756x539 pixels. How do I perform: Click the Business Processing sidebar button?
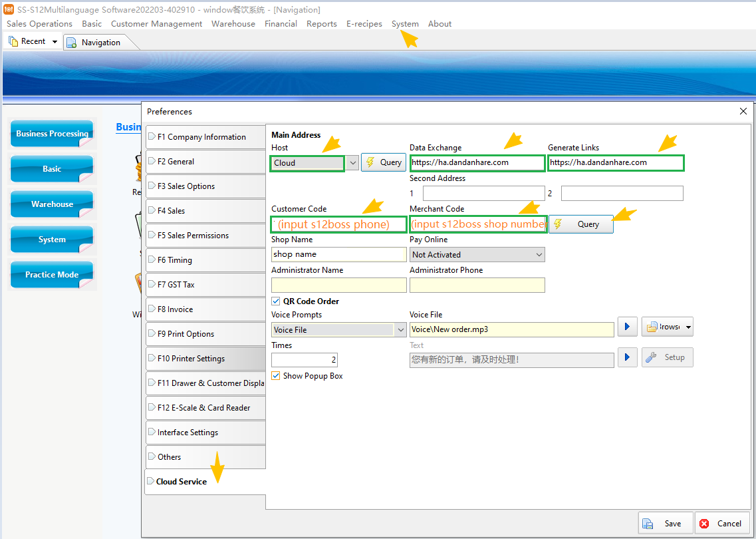(52, 134)
